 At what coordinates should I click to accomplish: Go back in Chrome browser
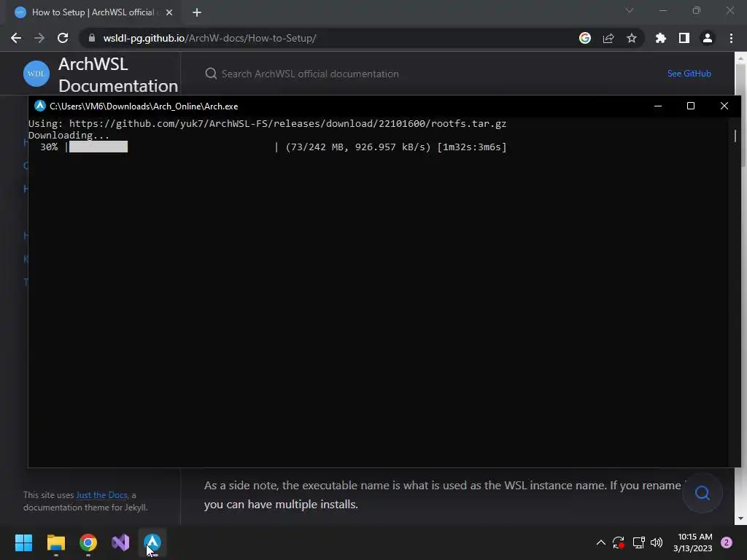[16, 38]
